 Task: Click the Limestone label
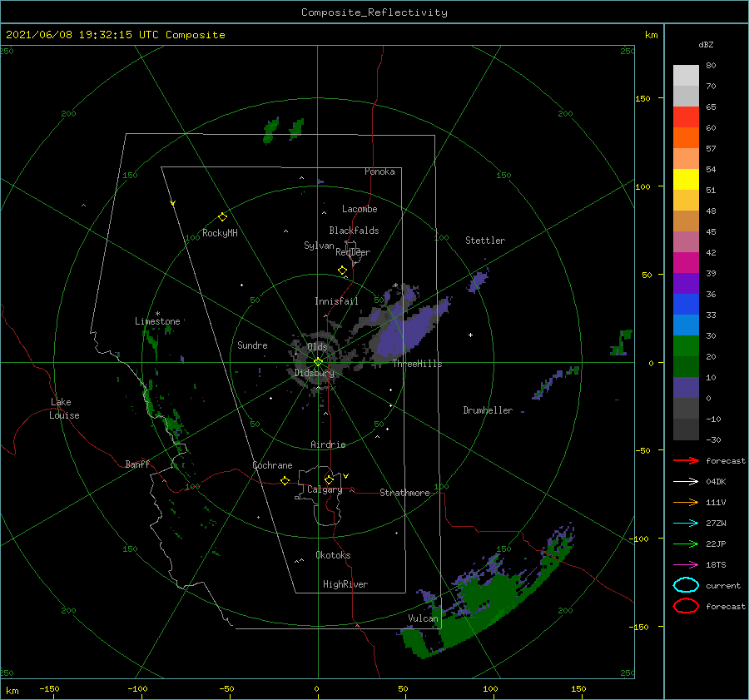pos(157,321)
